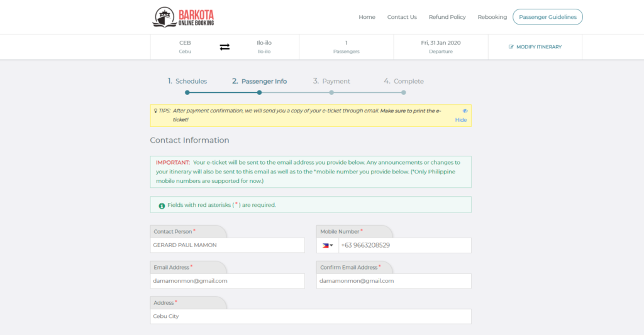Select step 2 Passenger Info

click(x=259, y=81)
